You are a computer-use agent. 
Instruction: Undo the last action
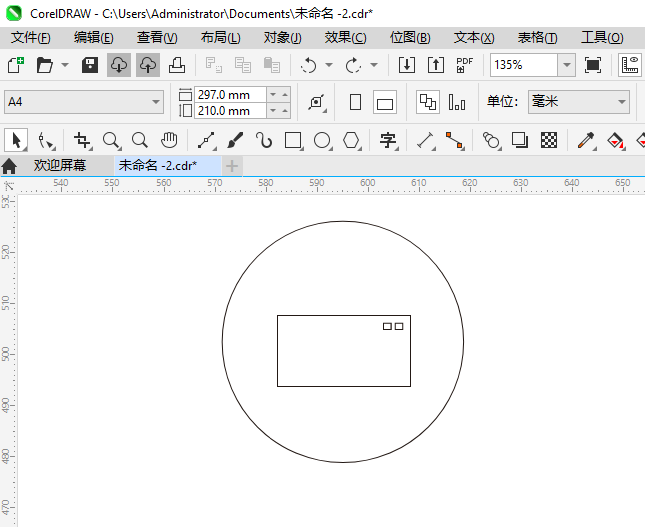[309, 65]
